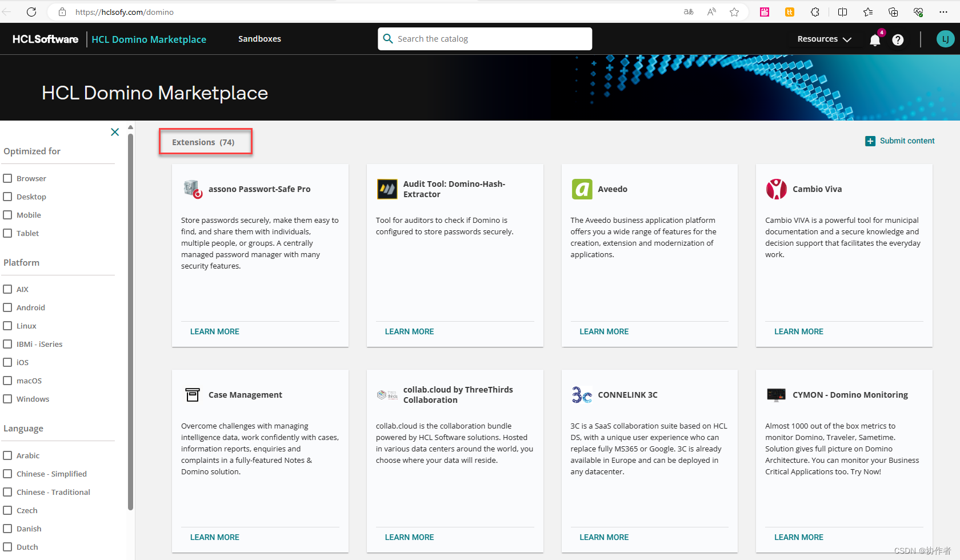Viewport: 960px width, 560px height.
Task: Open Learn More for Audit Tool card
Action: click(x=409, y=331)
